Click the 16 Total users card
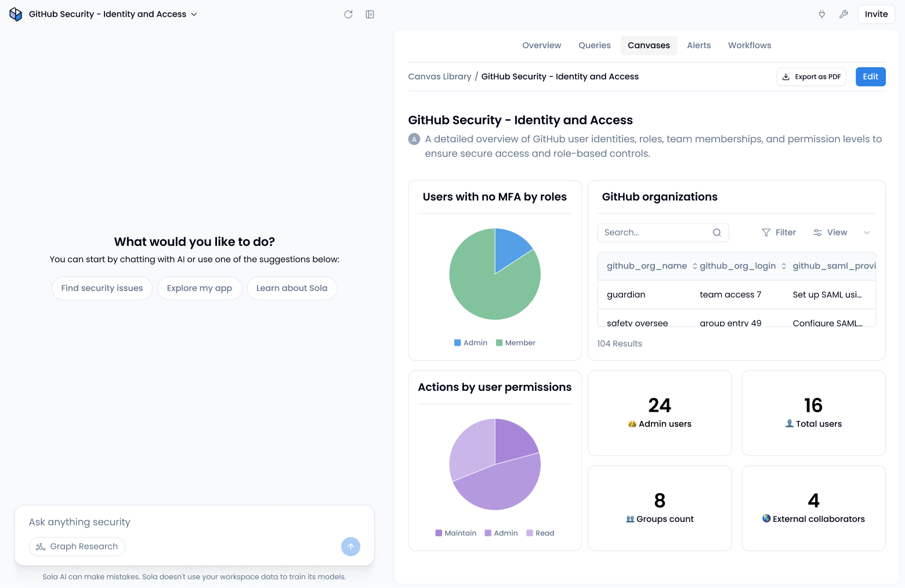This screenshot has height=588, width=905. [813, 413]
